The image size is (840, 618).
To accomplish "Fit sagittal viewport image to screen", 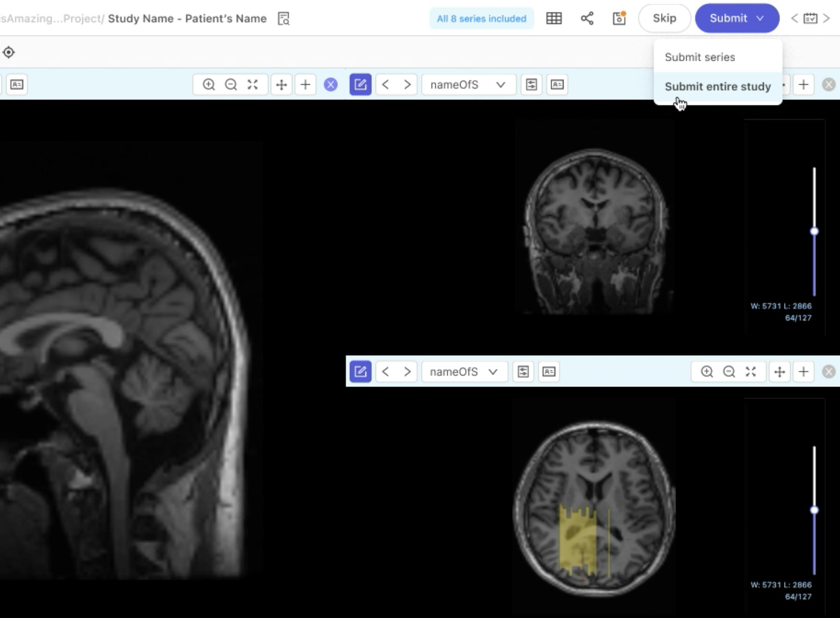I will [253, 85].
